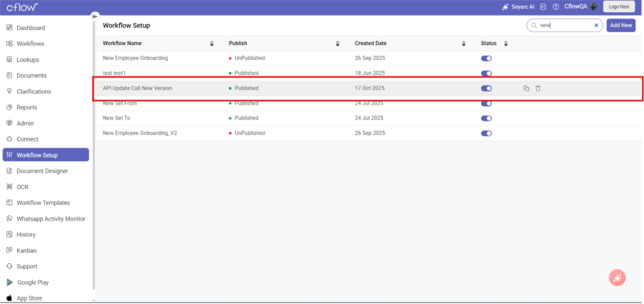Sort by Workflow Name column arrows
The width and height of the screenshot is (644, 304).
pyautogui.click(x=212, y=44)
